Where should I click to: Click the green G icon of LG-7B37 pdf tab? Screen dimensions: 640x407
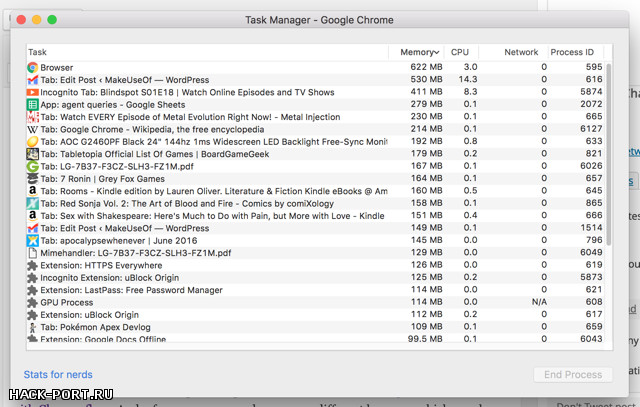pos(33,166)
